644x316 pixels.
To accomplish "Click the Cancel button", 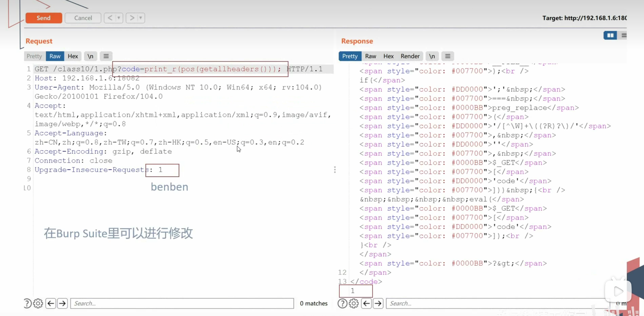I will (83, 18).
